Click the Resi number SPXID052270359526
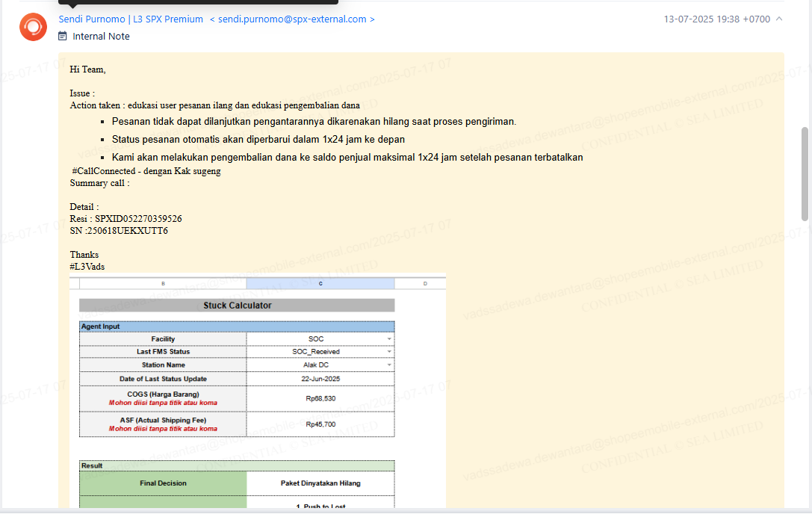Viewport: 812px width, 514px height. [138, 219]
